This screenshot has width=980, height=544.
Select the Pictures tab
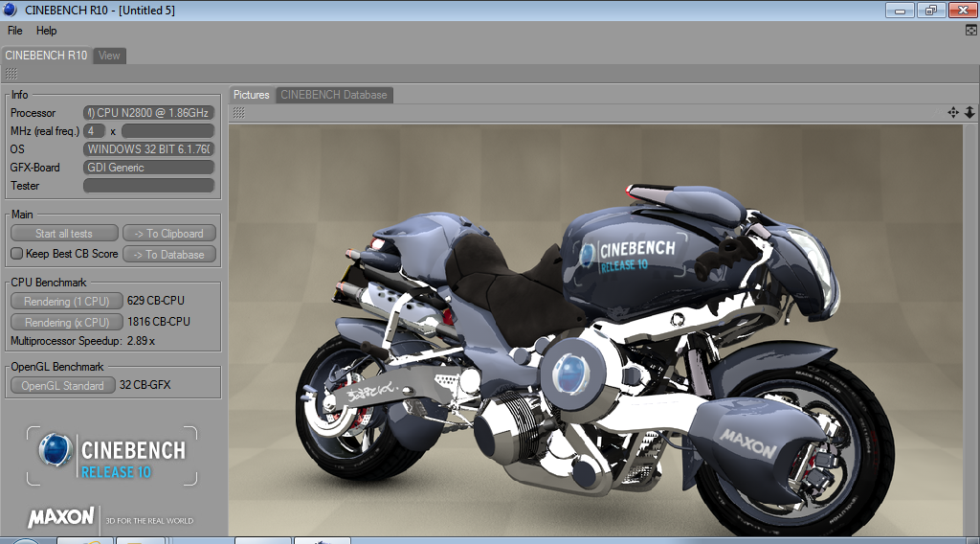[x=252, y=95]
